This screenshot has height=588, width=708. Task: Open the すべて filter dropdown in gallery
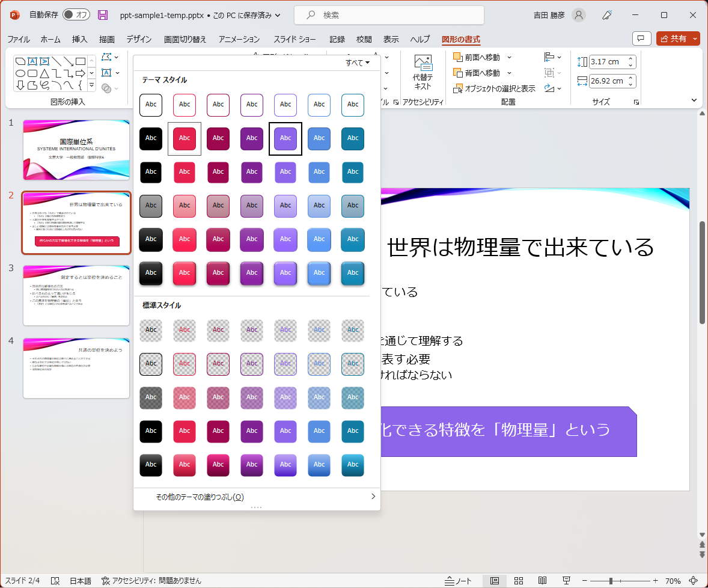pos(358,63)
